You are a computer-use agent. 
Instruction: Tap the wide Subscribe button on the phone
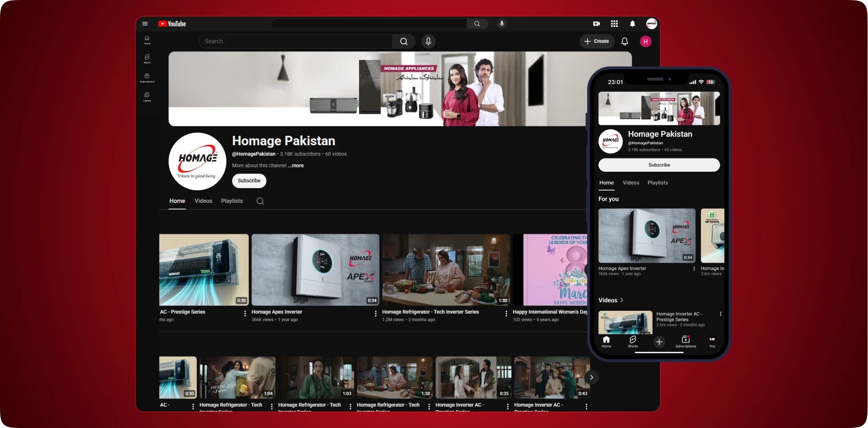[659, 165]
